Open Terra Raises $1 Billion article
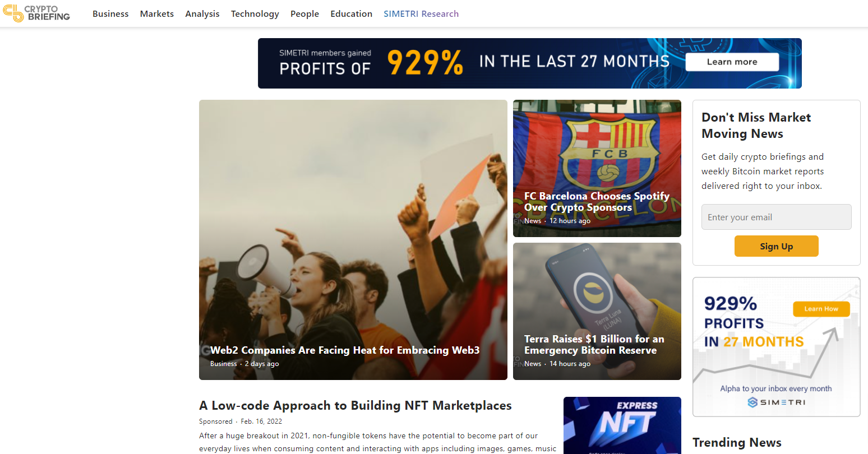 594,345
